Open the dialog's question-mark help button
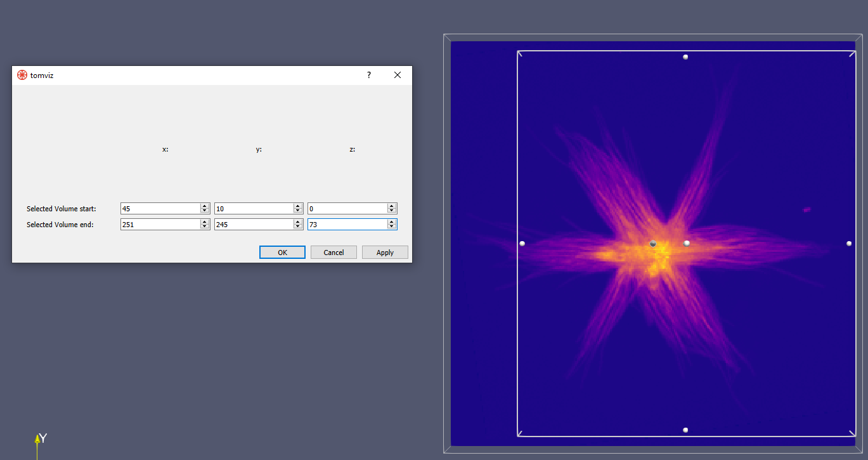This screenshot has width=868, height=460. pos(369,75)
